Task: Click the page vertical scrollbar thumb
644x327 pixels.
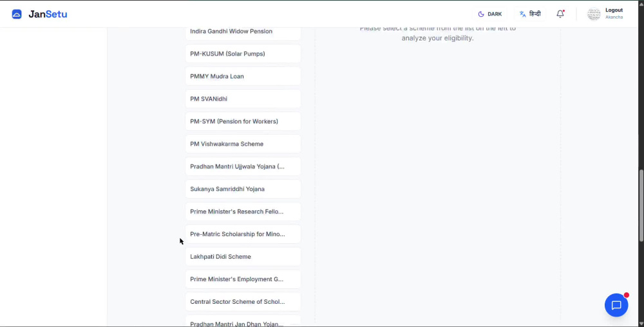Action: (641, 205)
